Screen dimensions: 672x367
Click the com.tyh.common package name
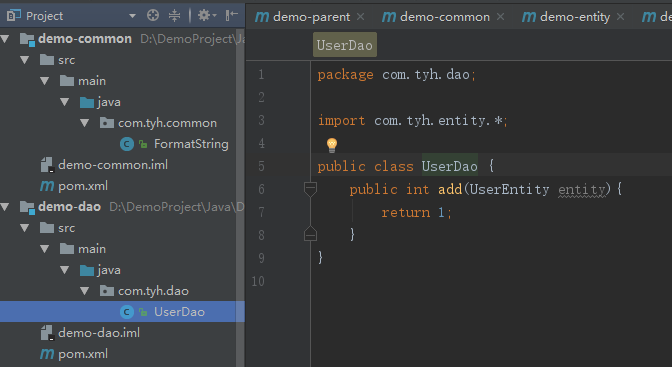(168, 123)
